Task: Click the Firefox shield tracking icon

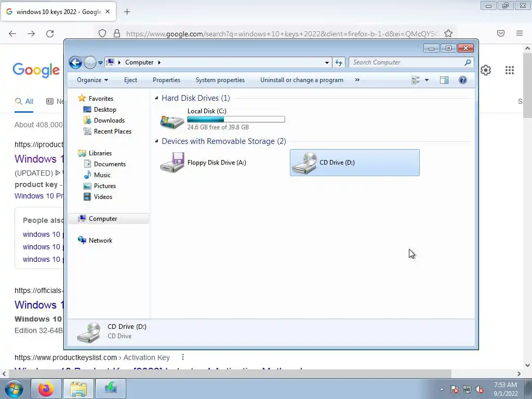Action: point(102,33)
